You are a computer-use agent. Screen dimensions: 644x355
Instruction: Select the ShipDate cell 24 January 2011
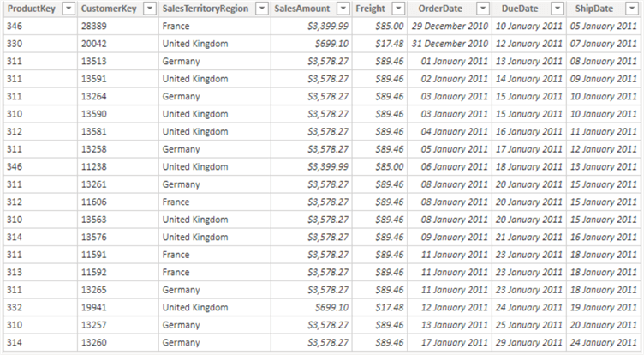point(604,342)
